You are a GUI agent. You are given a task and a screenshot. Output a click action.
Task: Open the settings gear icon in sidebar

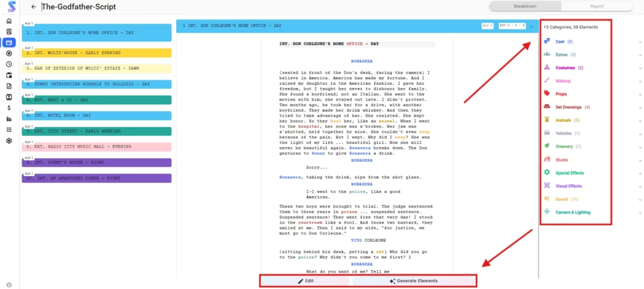[x=9, y=141]
